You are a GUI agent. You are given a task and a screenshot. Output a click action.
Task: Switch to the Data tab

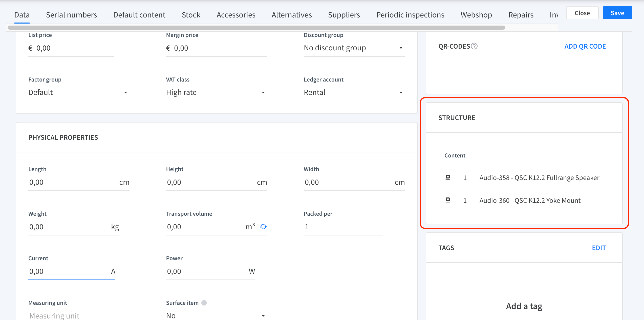pyautogui.click(x=22, y=15)
